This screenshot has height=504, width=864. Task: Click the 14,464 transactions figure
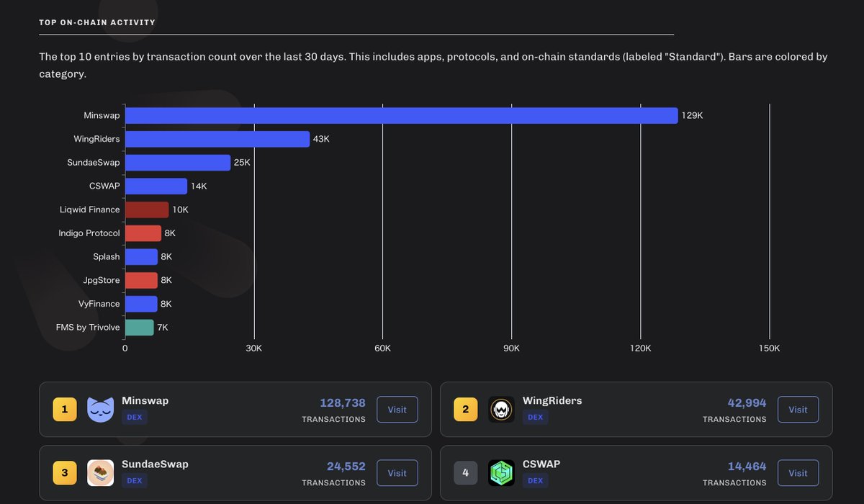point(747,467)
